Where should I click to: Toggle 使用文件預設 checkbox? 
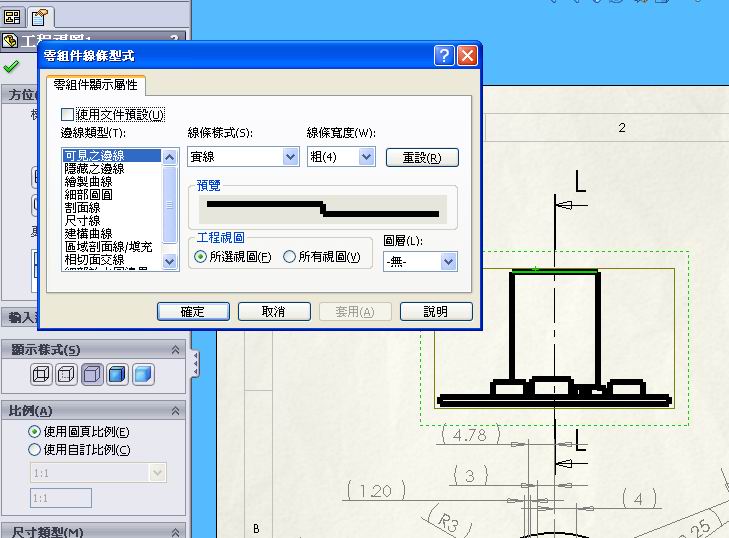67,114
